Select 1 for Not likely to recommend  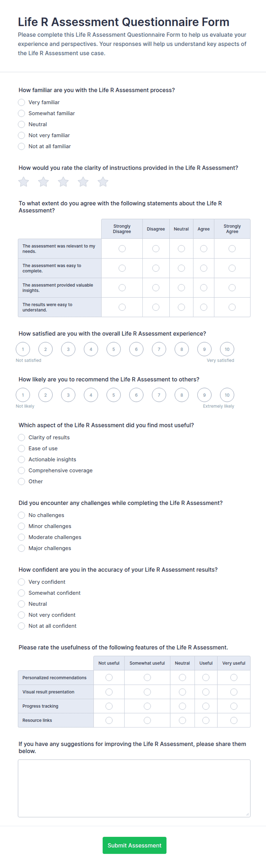[23, 395]
